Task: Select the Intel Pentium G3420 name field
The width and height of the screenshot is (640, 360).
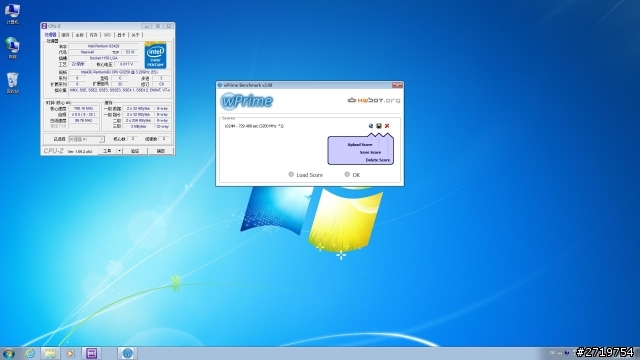Action: (104, 46)
